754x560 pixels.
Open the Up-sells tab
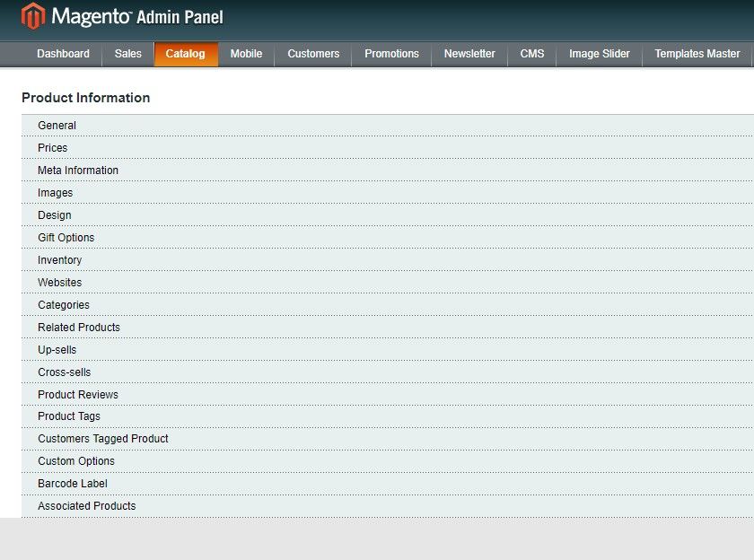click(x=57, y=350)
